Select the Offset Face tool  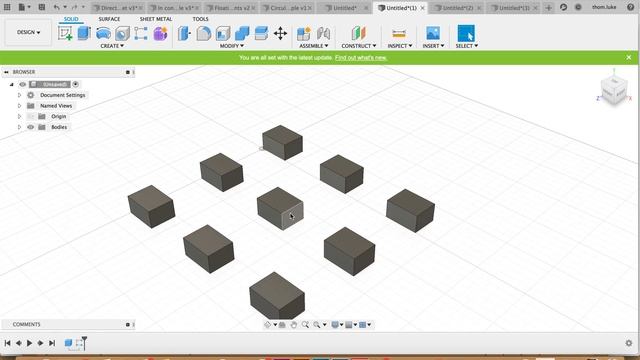point(261,33)
